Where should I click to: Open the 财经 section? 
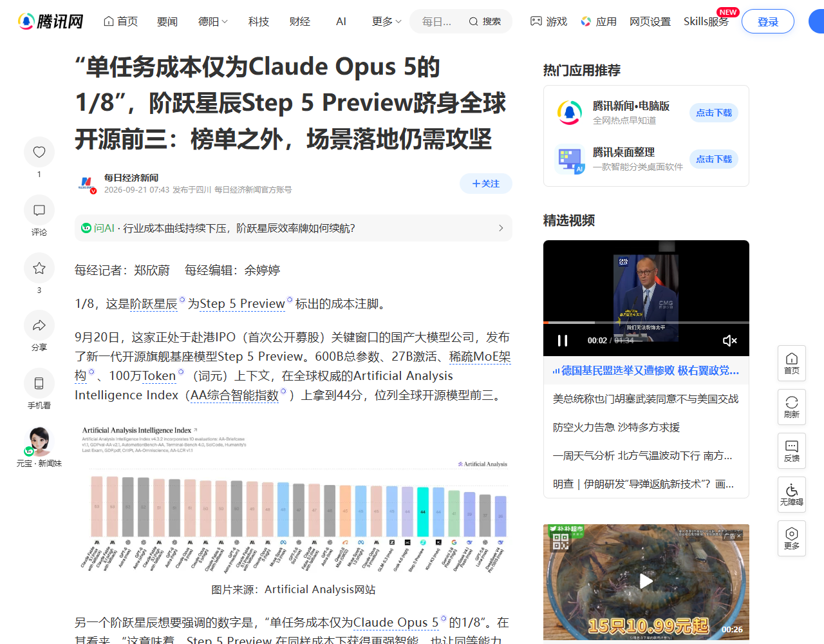point(300,21)
